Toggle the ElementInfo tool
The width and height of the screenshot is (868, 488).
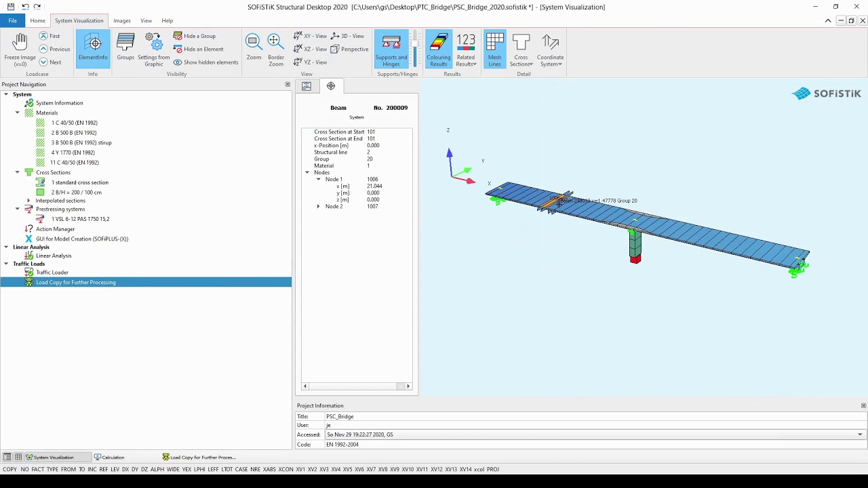[93, 48]
